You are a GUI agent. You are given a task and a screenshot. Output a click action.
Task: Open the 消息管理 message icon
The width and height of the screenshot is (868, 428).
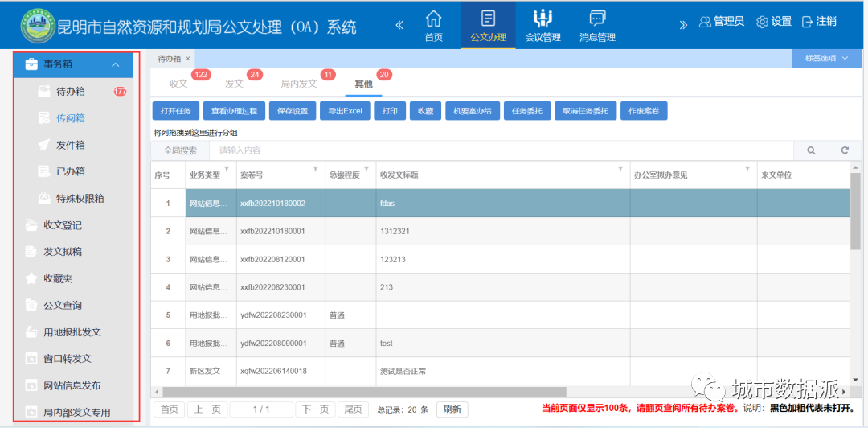click(x=596, y=19)
